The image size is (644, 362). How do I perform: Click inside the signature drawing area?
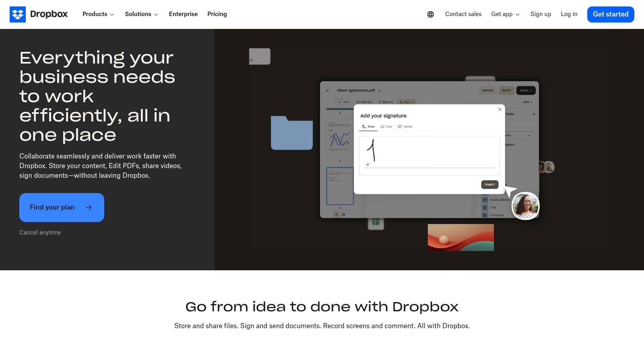[x=429, y=156]
